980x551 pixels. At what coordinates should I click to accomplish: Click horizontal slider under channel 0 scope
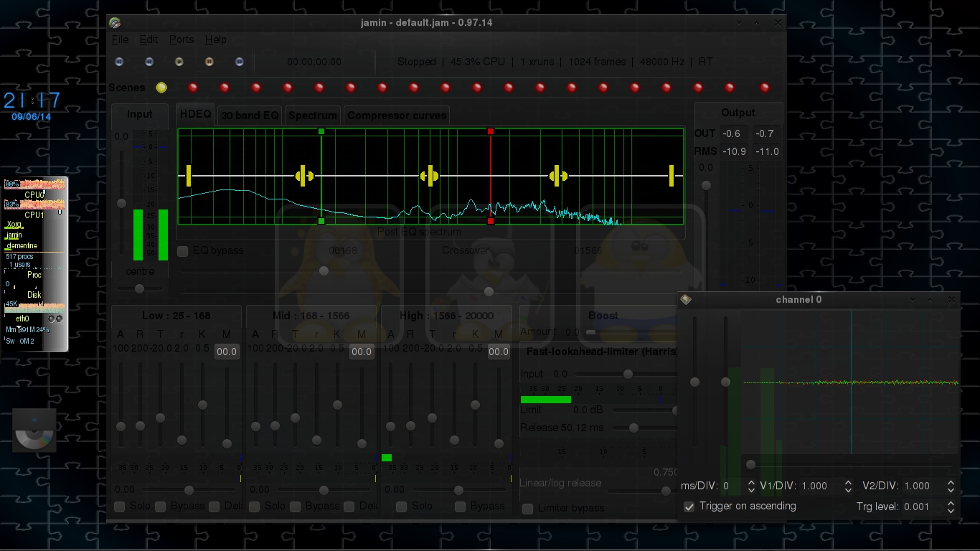(x=851, y=465)
